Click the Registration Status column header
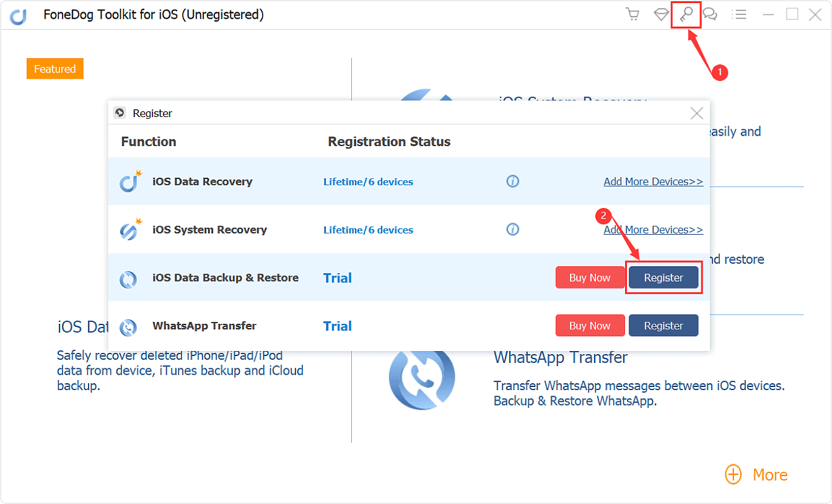 point(389,142)
